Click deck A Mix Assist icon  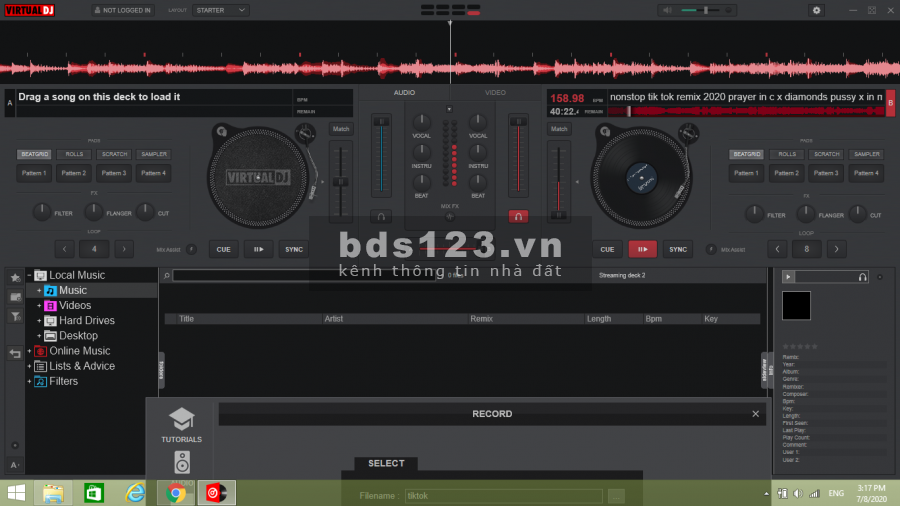pos(191,250)
